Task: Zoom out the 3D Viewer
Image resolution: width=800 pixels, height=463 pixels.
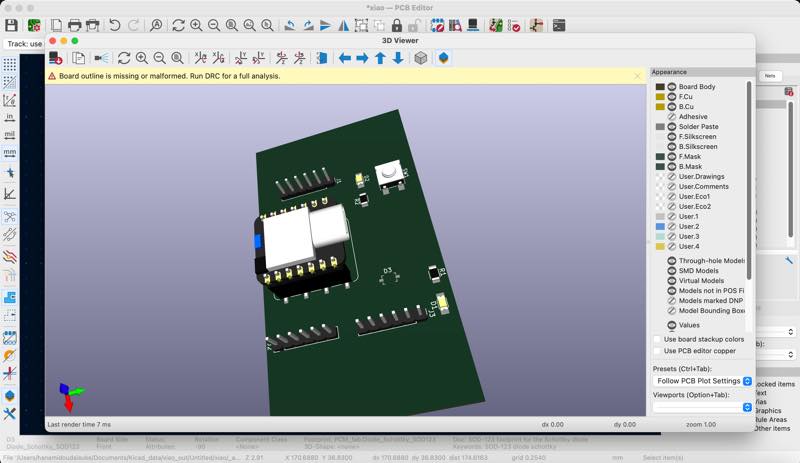Action: coord(160,58)
